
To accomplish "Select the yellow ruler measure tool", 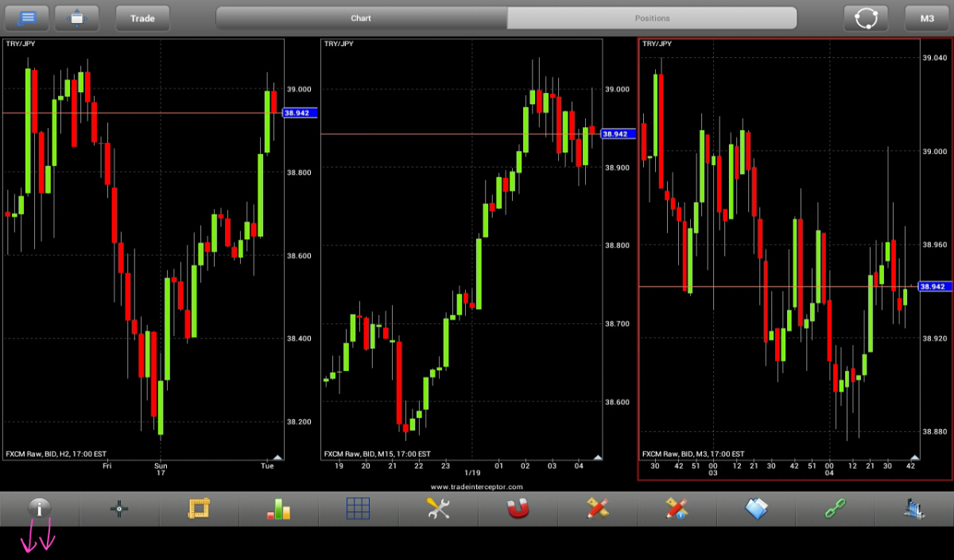I will click(x=199, y=508).
